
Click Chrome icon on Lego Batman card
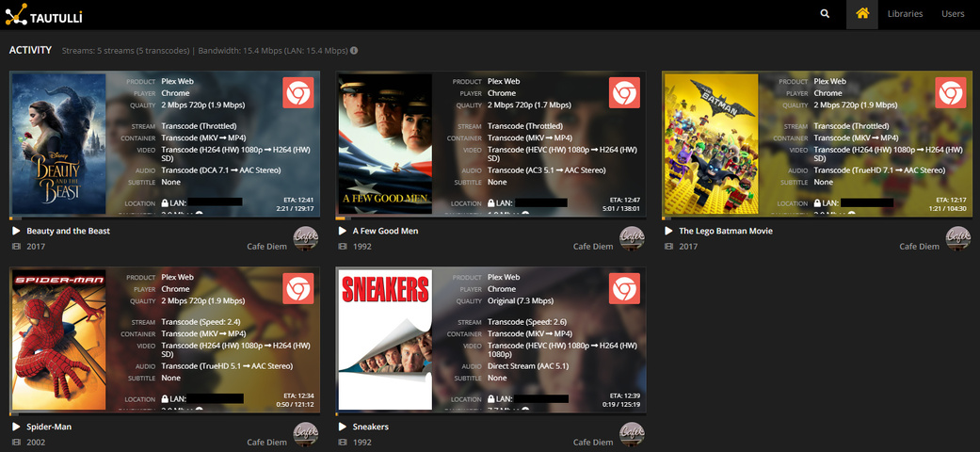951,92
